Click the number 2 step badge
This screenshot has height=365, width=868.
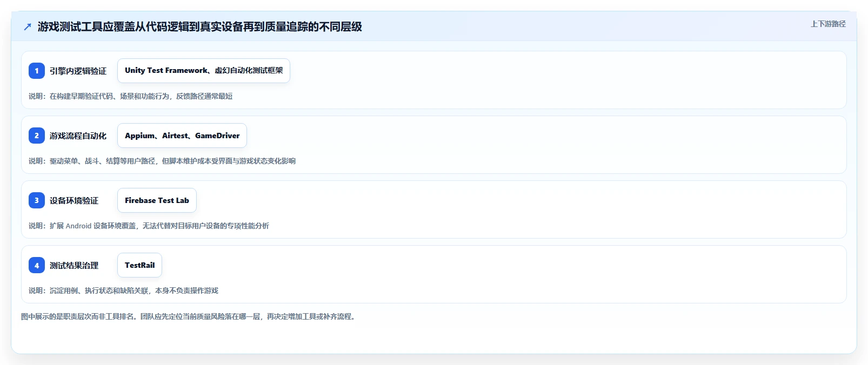click(37, 136)
